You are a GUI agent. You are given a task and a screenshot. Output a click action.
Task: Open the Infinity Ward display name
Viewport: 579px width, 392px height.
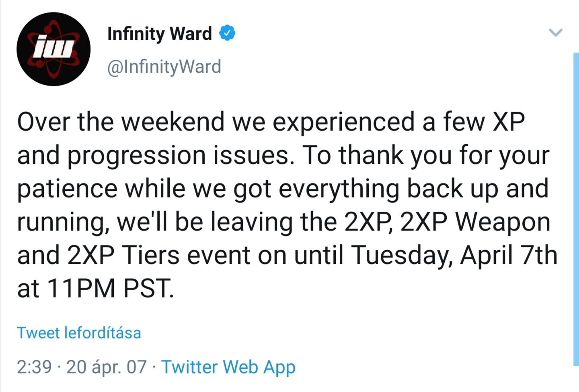(x=160, y=34)
